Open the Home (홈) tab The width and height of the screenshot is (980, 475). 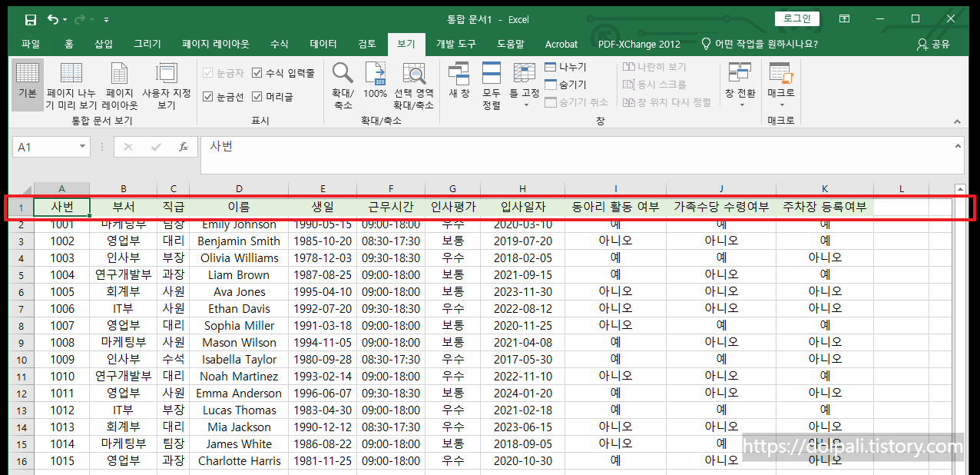(x=69, y=44)
